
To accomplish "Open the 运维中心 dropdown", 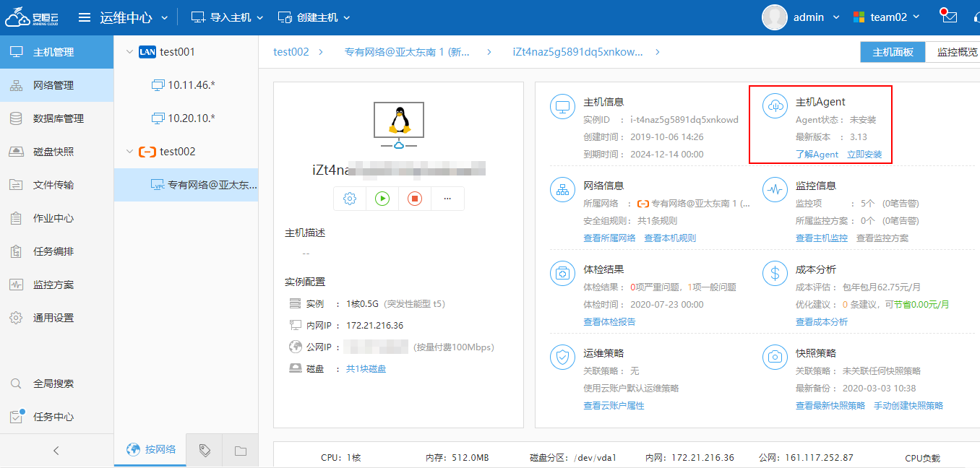I will pyautogui.click(x=134, y=17).
